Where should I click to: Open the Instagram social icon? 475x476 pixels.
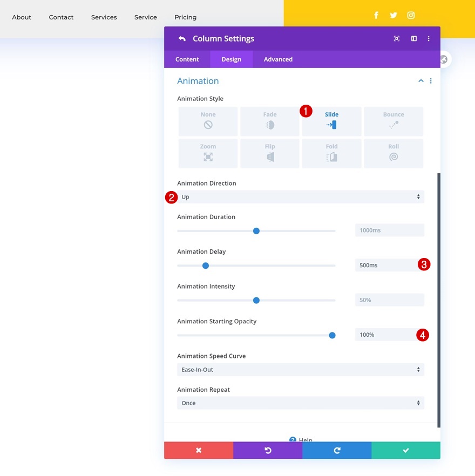tap(411, 15)
